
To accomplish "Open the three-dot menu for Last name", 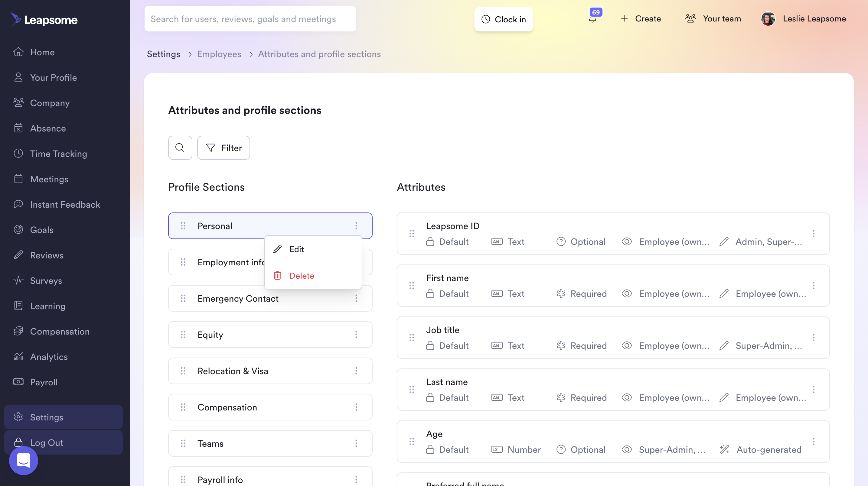I will coord(814,390).
